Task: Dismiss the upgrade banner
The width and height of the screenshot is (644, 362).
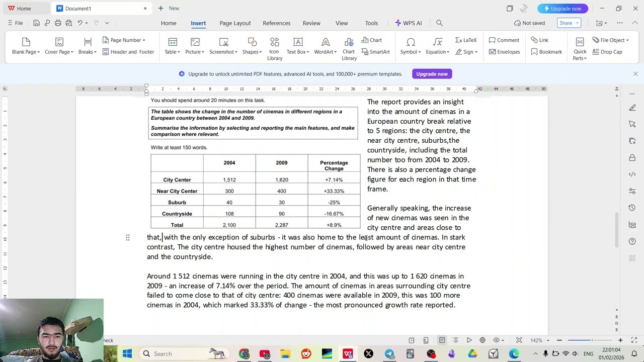Action: pyautogui.click(x=635, y=74)
